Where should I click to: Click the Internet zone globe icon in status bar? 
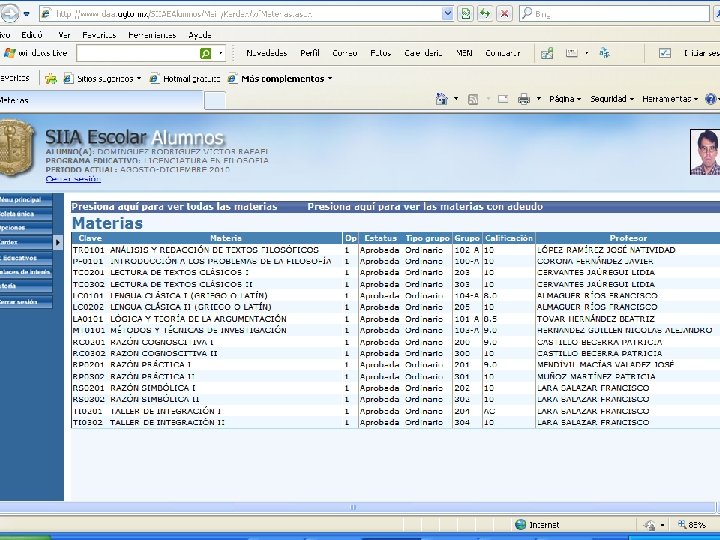tap(520, 524)
